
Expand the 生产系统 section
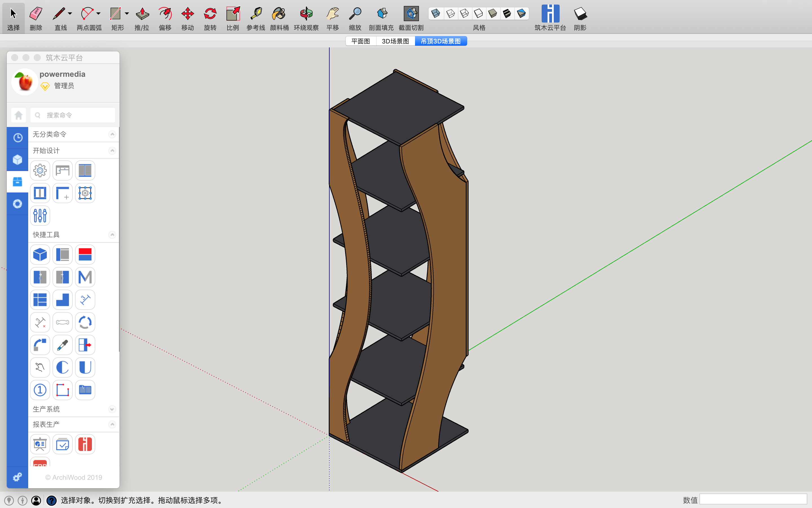[112, 409]
